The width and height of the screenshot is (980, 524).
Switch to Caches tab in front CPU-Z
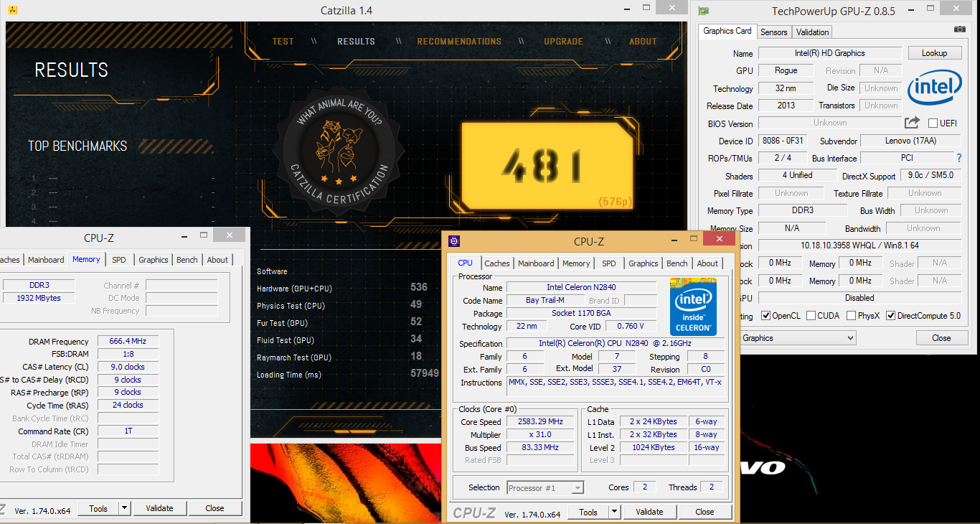[x=497, y=263]
